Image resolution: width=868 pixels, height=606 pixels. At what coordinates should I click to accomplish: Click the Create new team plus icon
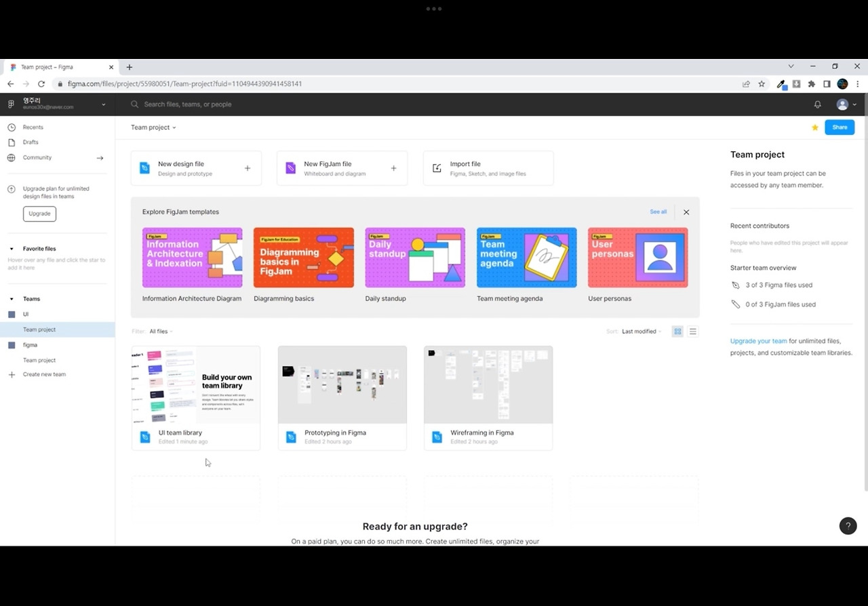click(x=11, y=375)
